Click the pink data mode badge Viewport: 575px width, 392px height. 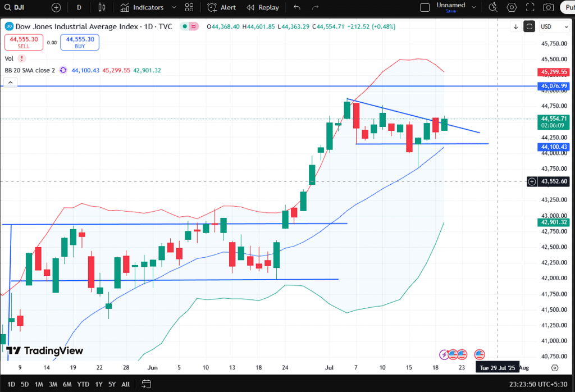click(x=194, y=26)
